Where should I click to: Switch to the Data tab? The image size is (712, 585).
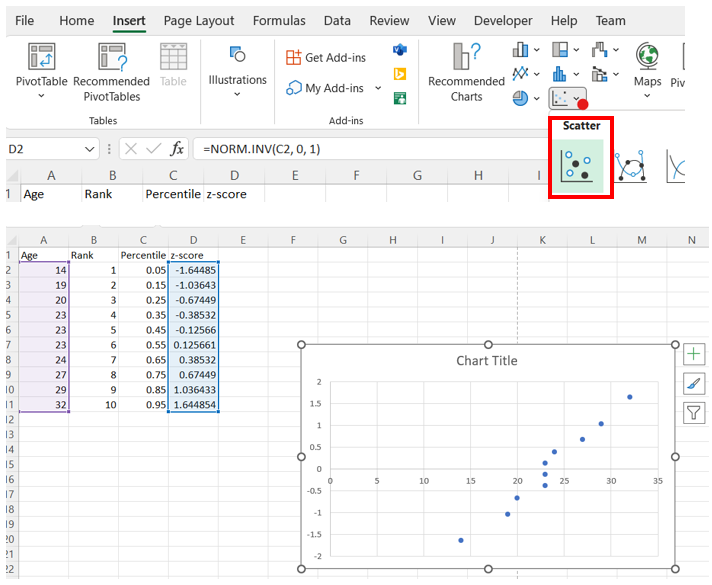coord(337,21)
